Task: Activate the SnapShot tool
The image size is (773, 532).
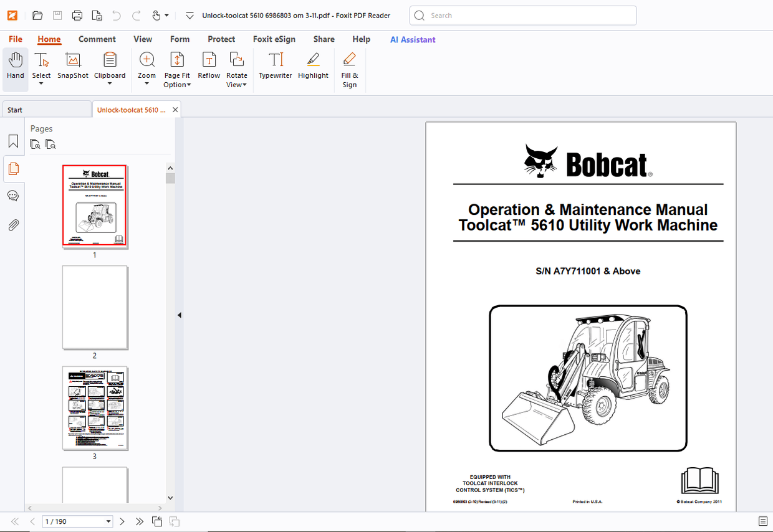Action: (x=72, y=67)
